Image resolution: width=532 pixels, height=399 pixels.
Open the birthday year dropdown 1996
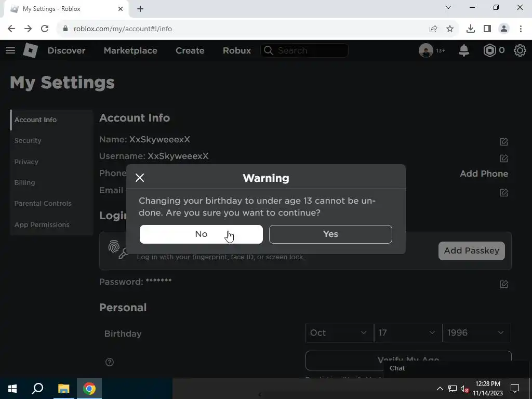click(477, 333)
